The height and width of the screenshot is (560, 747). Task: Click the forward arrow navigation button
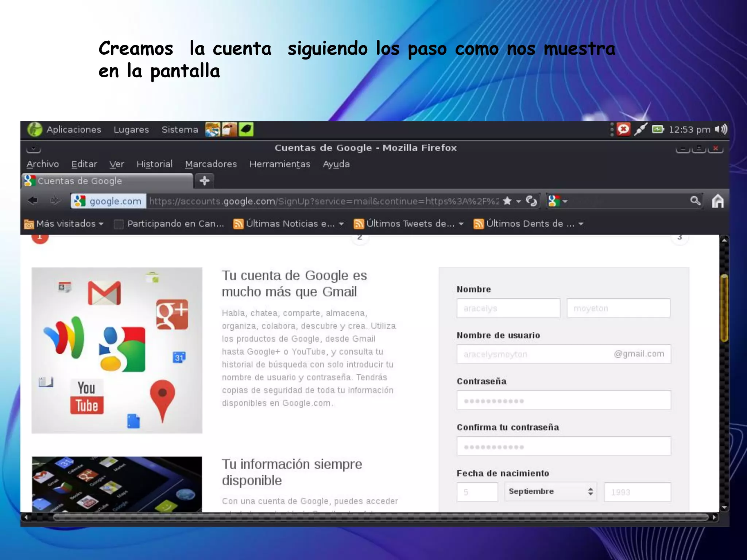point(55,201)
